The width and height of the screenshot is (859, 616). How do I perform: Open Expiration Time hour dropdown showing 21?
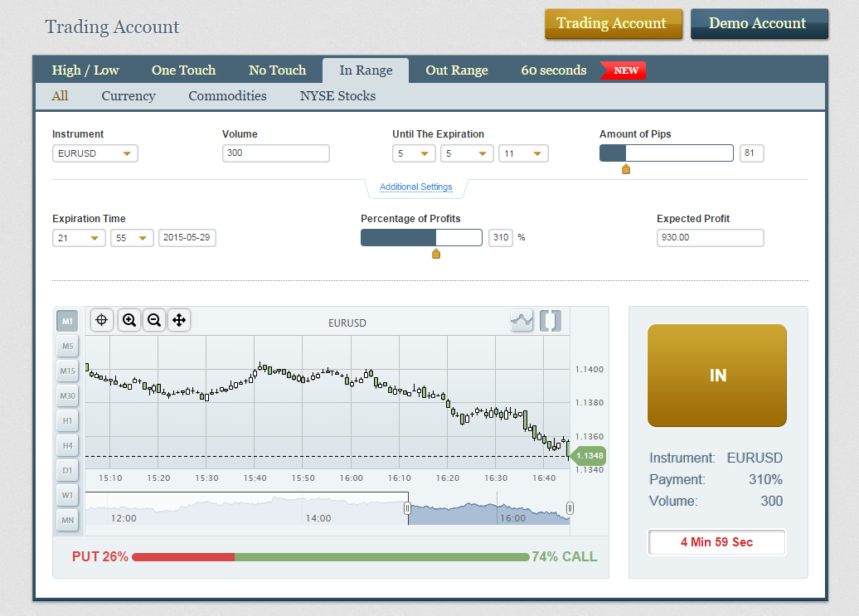(79, 238)
